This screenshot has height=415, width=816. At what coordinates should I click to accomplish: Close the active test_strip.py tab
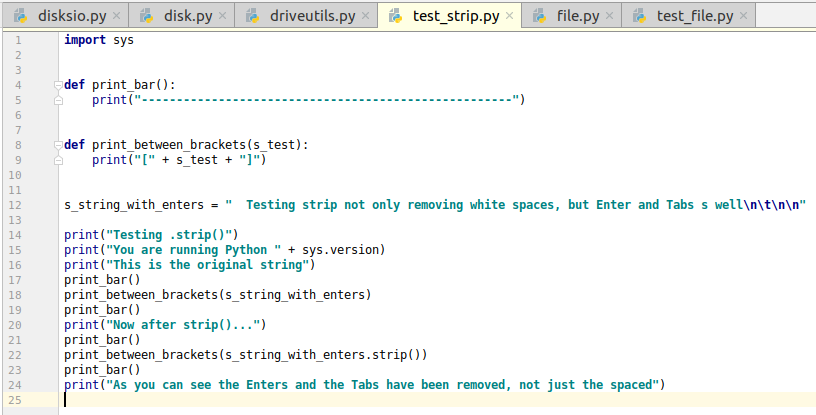509,17
